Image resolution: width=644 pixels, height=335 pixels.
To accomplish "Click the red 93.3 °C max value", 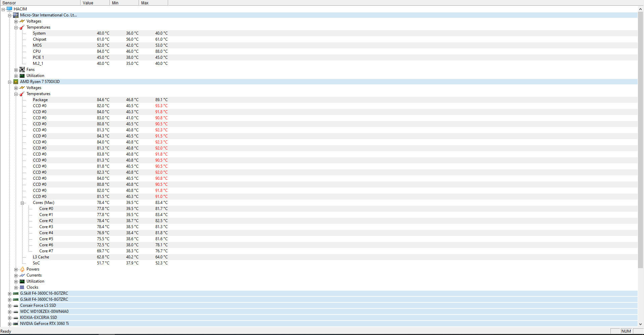I will (x=161, y=106).
